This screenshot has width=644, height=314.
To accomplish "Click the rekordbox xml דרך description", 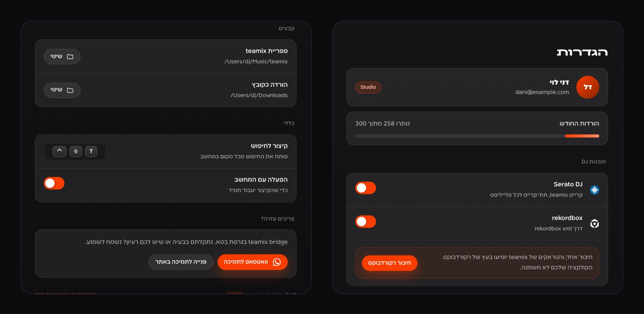I will (558, 229).
